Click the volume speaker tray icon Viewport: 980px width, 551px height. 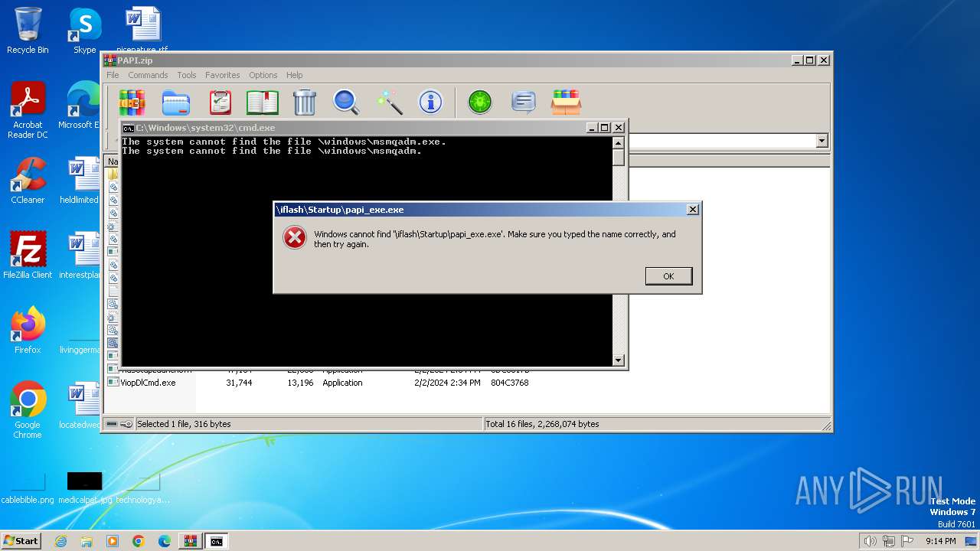(x=870, y=541)
